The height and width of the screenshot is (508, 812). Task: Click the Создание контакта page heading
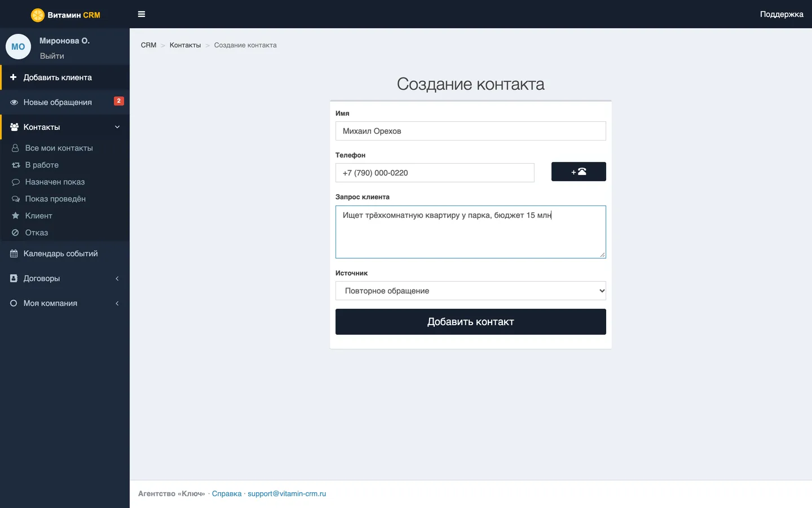(471, 84)
